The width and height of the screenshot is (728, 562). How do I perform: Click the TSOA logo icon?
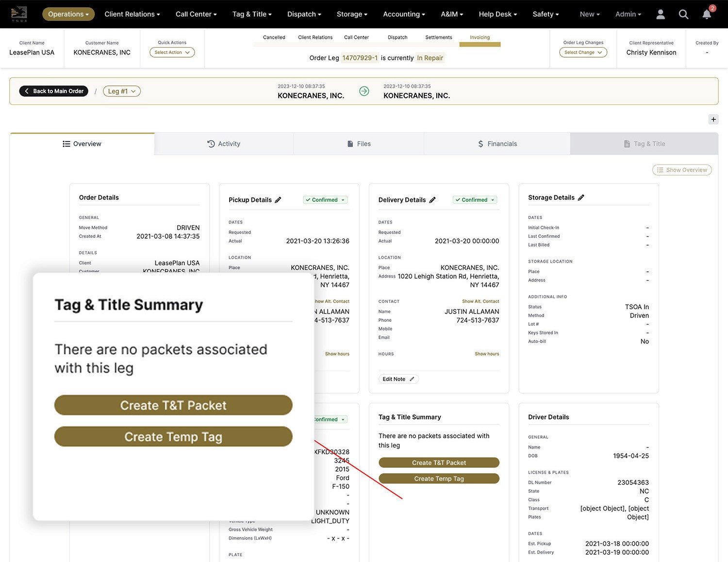[x=19, y=14]
